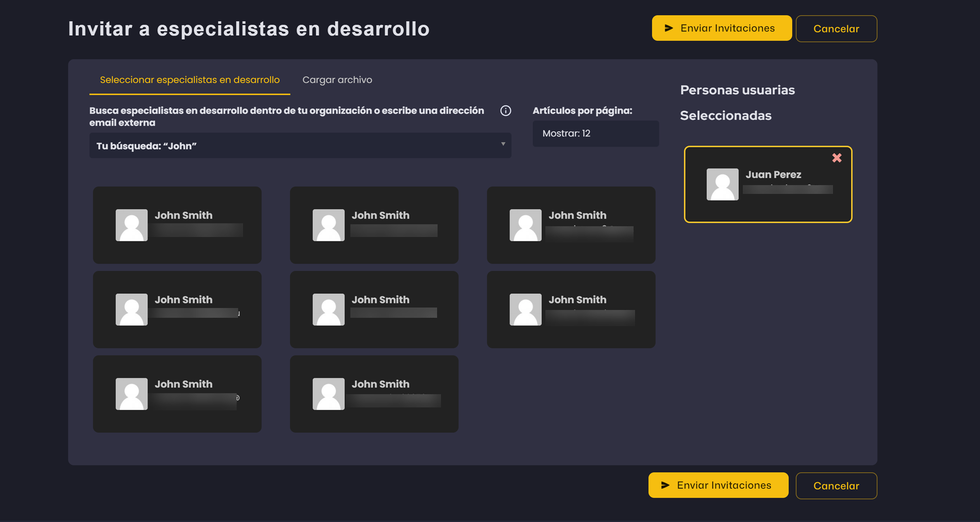Viewport: 980px width, 522px height.
Task: Click the Artículos por página label
Action: [x=582, y=111]
